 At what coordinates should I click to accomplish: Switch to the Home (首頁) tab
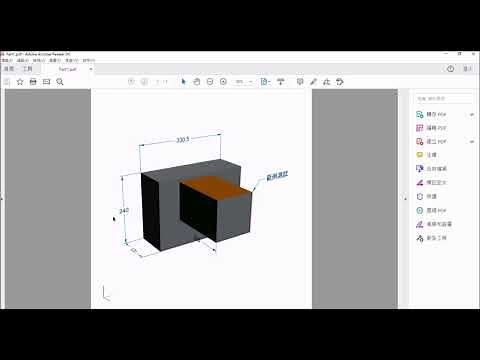coord(9,69)
